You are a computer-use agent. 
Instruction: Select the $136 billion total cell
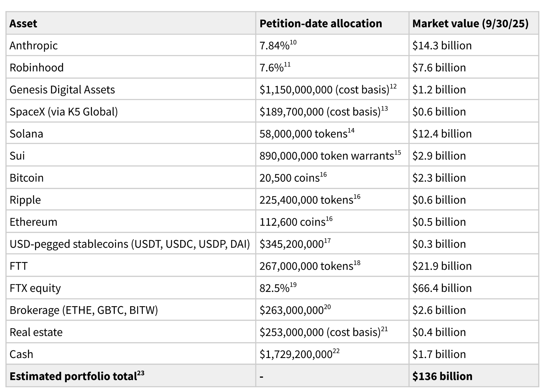click(x=442, y=376)
